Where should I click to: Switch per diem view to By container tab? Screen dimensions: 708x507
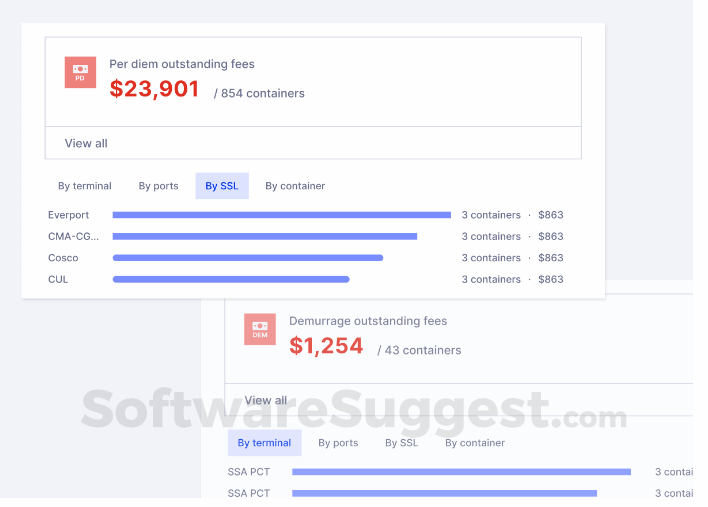point(295,186)
